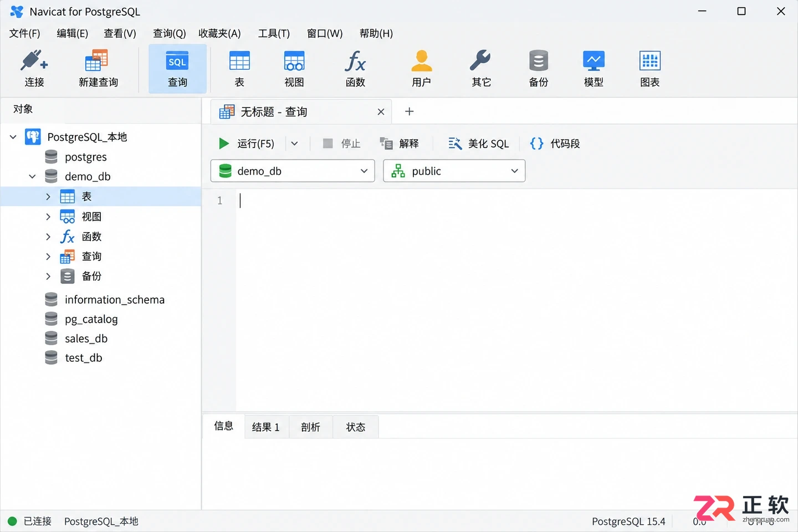Click the 美化 SQL beautify button
This screenshot has width=798, height=532.
(x=479, y=144)
